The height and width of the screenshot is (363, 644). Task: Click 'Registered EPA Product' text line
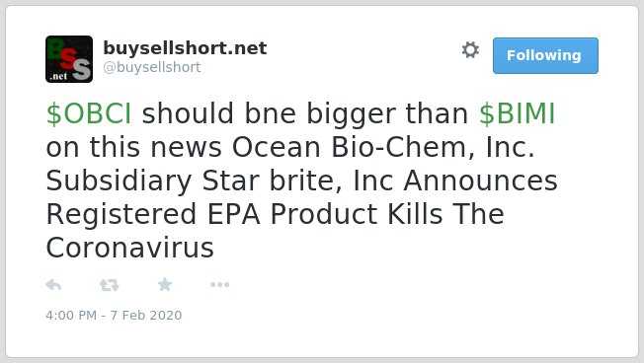tap(212, 214)
